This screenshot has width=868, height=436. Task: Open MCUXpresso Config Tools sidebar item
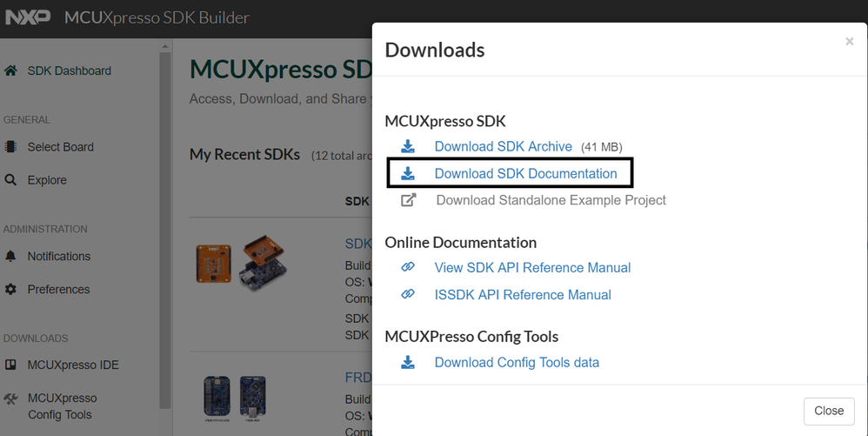[62, 406]
